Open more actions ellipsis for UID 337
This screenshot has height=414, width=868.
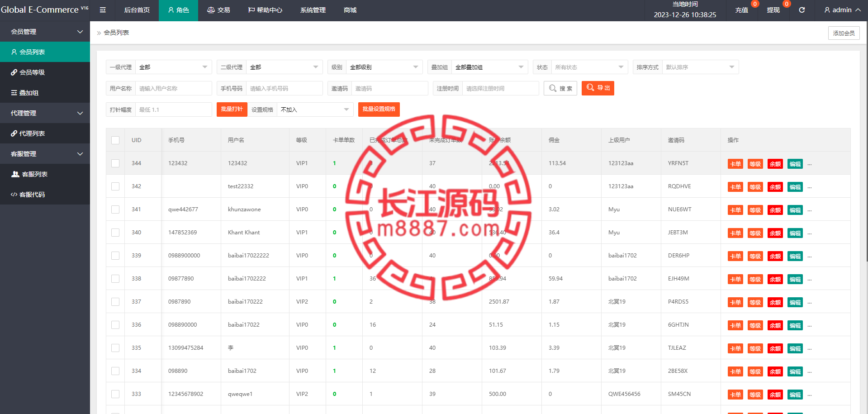tap(810, 303)
